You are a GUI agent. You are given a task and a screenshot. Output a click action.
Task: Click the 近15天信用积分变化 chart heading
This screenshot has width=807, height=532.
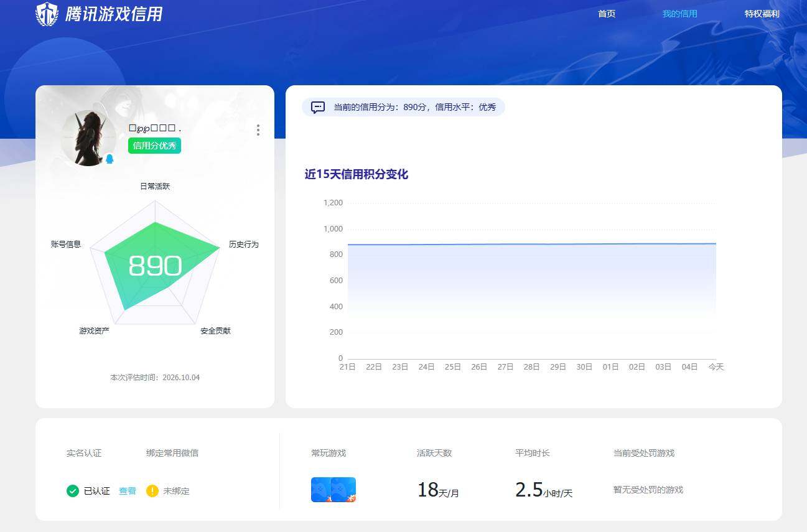click(x=357, y=174)
